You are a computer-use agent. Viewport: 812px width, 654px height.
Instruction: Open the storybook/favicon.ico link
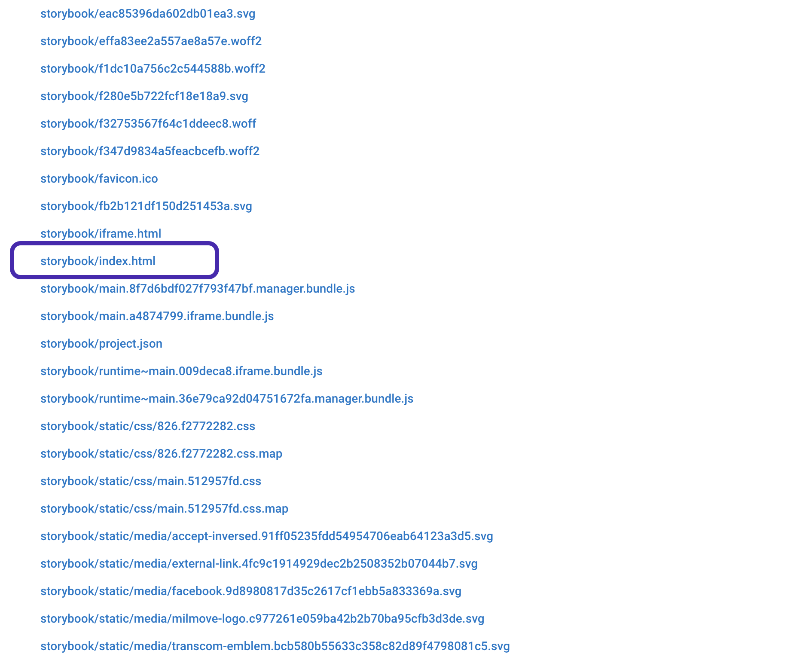[x=99, y=178]
